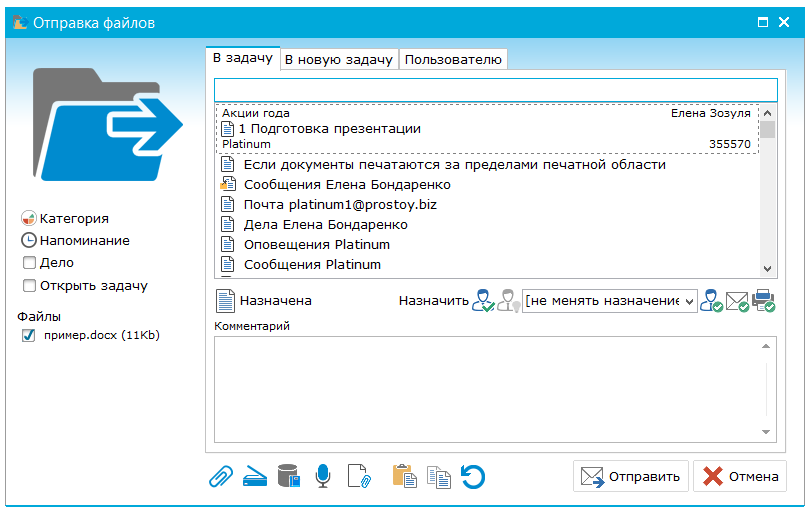Image resolution: width=810 pixels, height=514 pixels.
Task: Click the app icon in title bar
Action: 20,22
